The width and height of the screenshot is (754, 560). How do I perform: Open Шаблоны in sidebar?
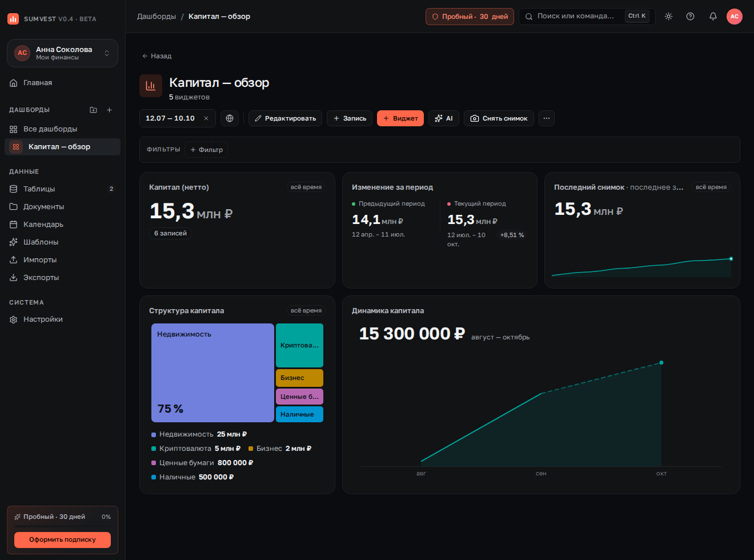pos(62,242)
